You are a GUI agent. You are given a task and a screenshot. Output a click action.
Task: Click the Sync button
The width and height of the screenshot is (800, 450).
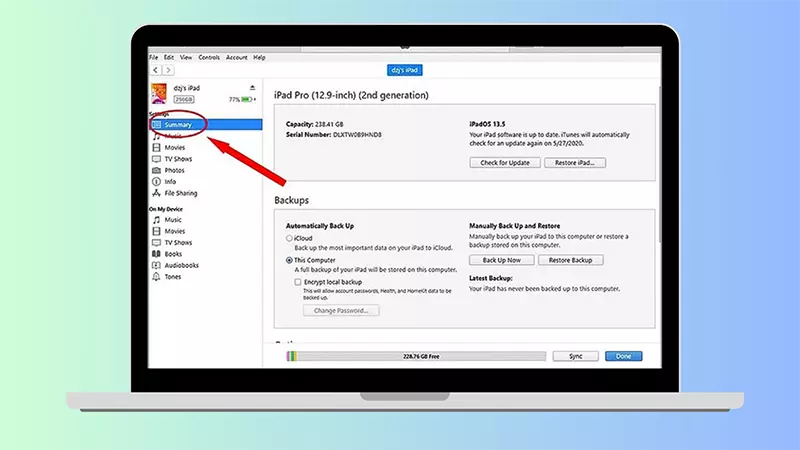pyautogui.click(x=576, y=357)
